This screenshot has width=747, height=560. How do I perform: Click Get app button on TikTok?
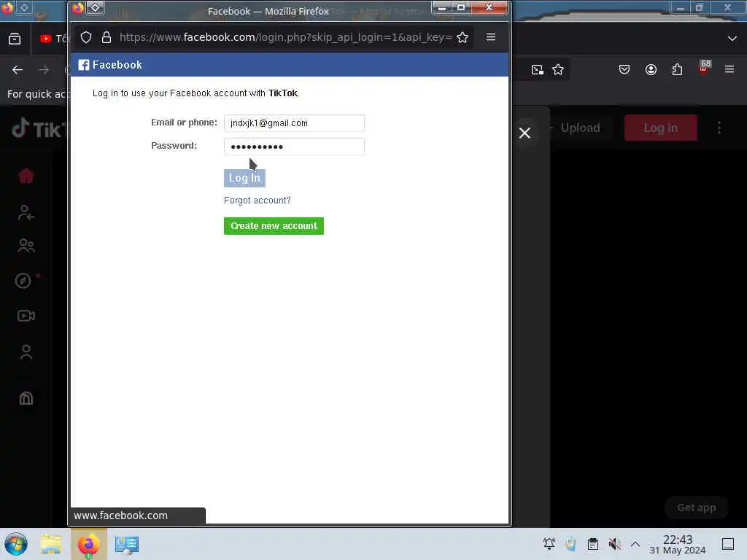(x=696, y=507)
